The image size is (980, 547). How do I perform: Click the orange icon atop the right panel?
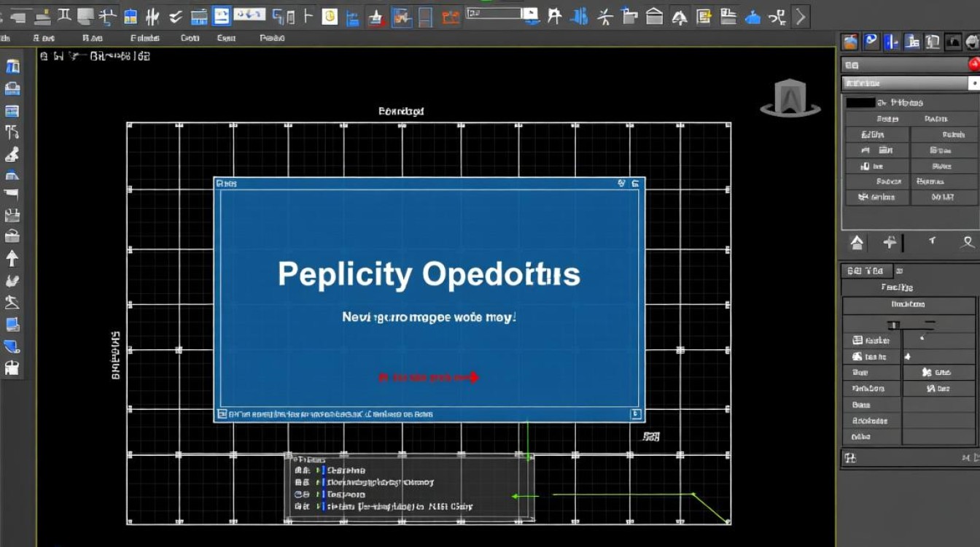click(x=849, y=42)
